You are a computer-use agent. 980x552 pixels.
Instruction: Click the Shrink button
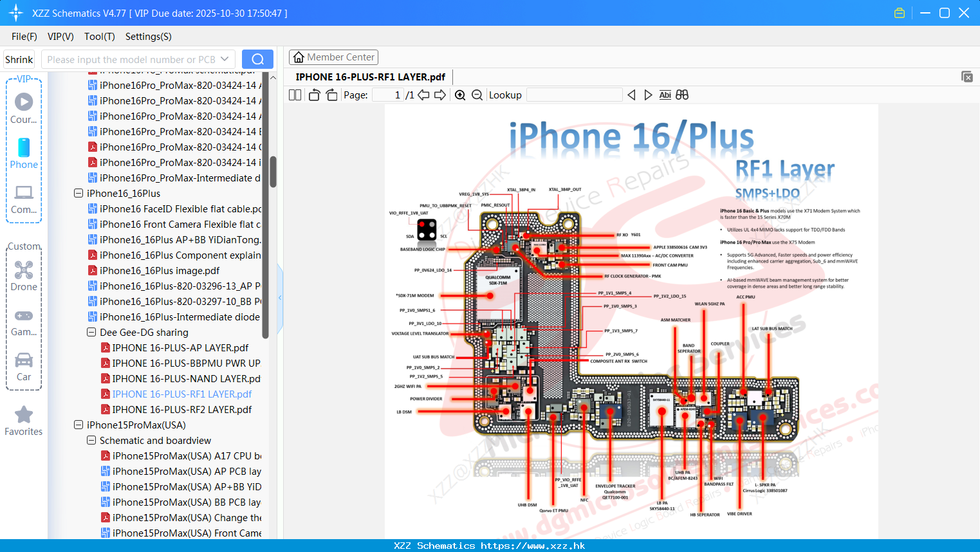click(19, 59)
